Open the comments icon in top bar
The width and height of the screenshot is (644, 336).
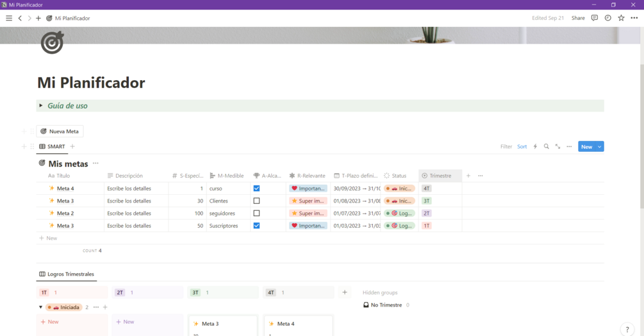tap(594, 18)
